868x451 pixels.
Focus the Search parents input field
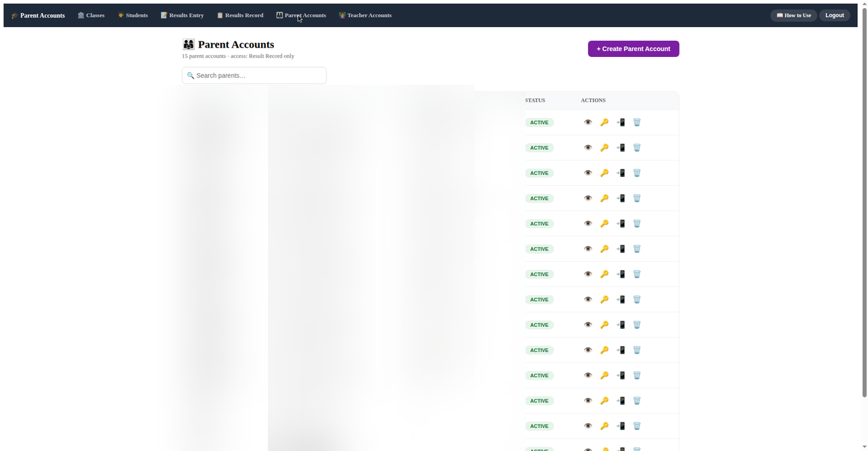tap(254, 75)
